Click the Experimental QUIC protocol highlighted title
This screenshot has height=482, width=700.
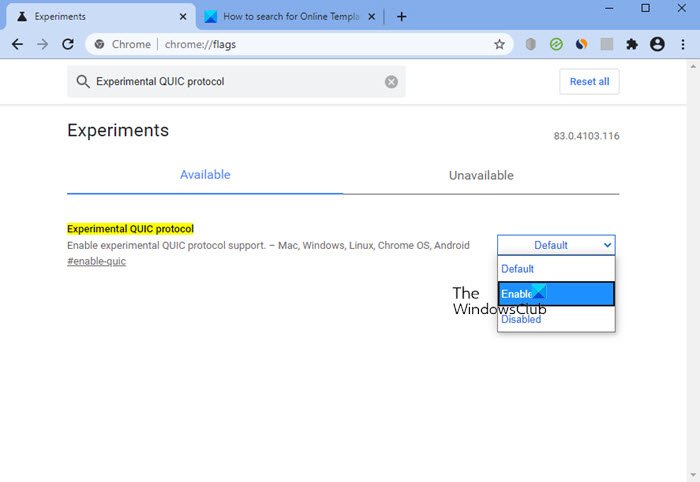(x=130, y=229)
